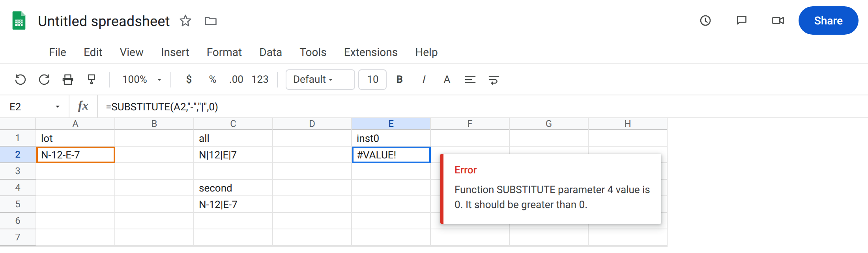Open the Insert menu
The width and height of the screenshot is (868, 253).
(175, 52)
